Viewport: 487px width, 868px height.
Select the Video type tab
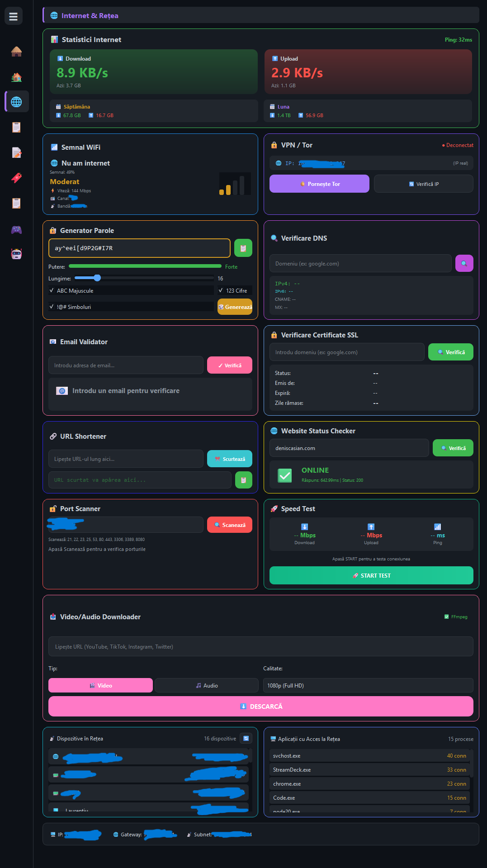(100, 685)
